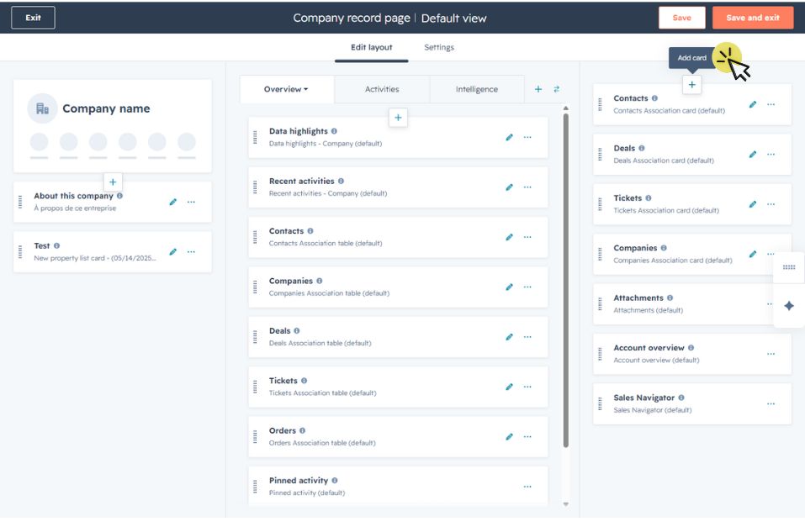Click the Company name heading
The height and width of the screenshot is (532, 805).
(x=106, y=108)
